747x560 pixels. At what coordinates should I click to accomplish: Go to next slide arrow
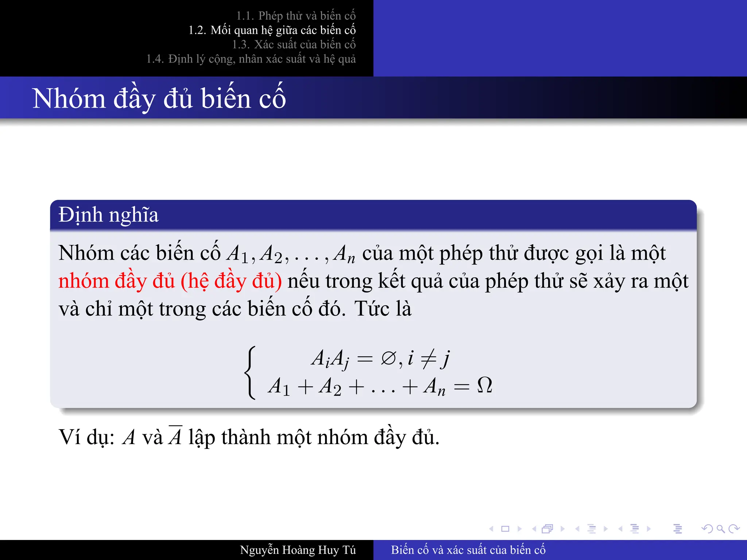[520, 529]
